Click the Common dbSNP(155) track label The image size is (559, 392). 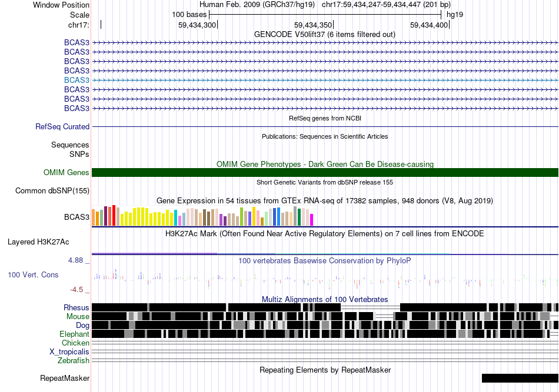coord(52,191)
